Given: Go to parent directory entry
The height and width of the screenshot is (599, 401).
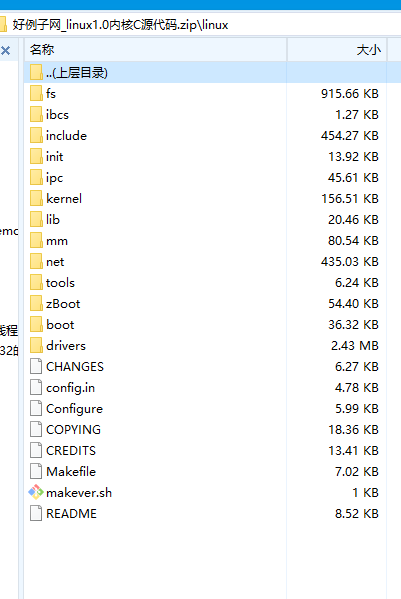Looking at the screenshot, I should (x=205, y=72).
